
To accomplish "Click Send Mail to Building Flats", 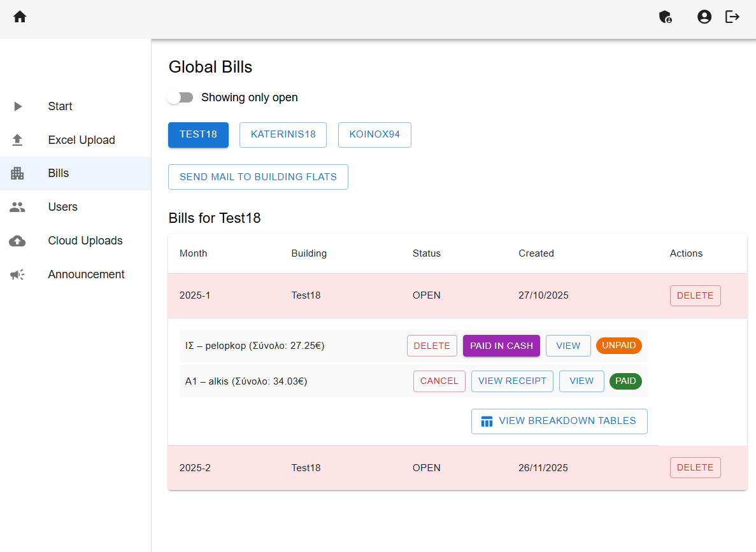I will 258,177.
